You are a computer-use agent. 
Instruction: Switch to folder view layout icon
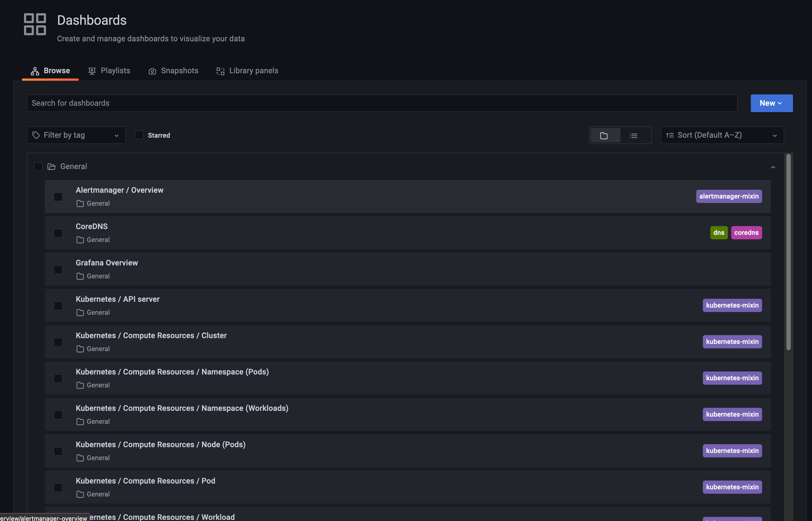(x=604, y=136)
